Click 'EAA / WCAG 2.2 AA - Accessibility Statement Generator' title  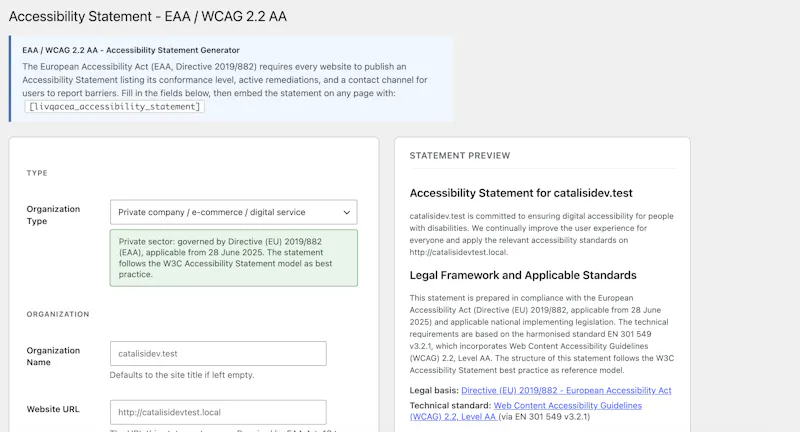click(131, 50)
